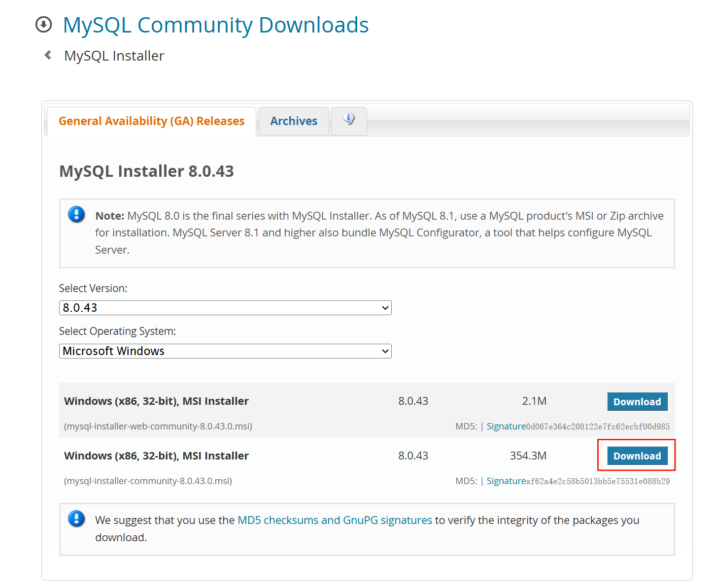Click the back chevron beside MySQL Installer

pyautogui.click(x=48, y=55)
